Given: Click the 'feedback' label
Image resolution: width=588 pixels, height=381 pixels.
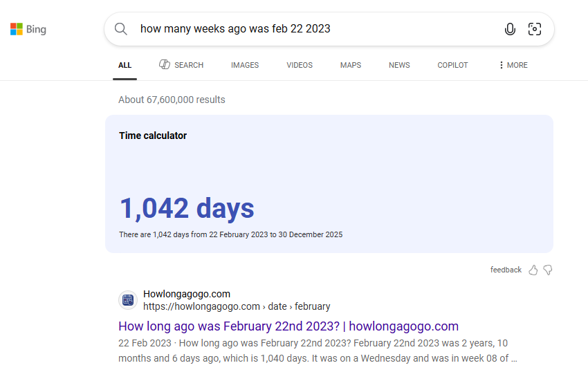Looking at the screenshot, I should pos(506,270).
